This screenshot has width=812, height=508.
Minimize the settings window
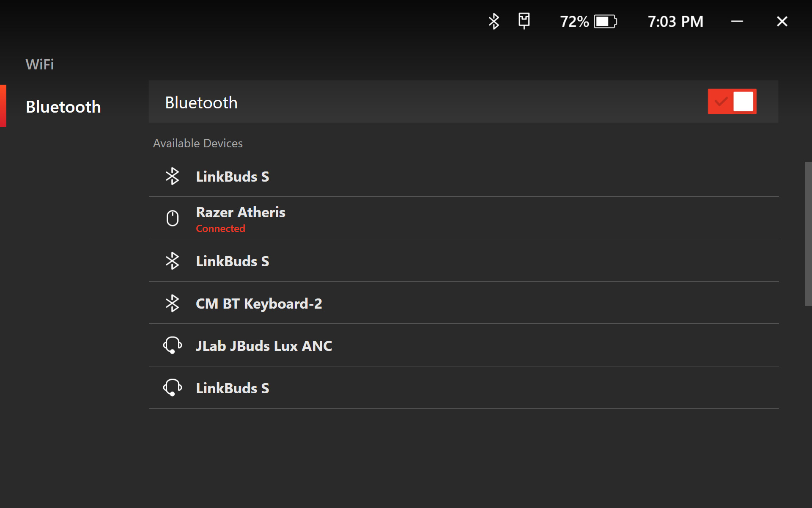coord(737,22)
